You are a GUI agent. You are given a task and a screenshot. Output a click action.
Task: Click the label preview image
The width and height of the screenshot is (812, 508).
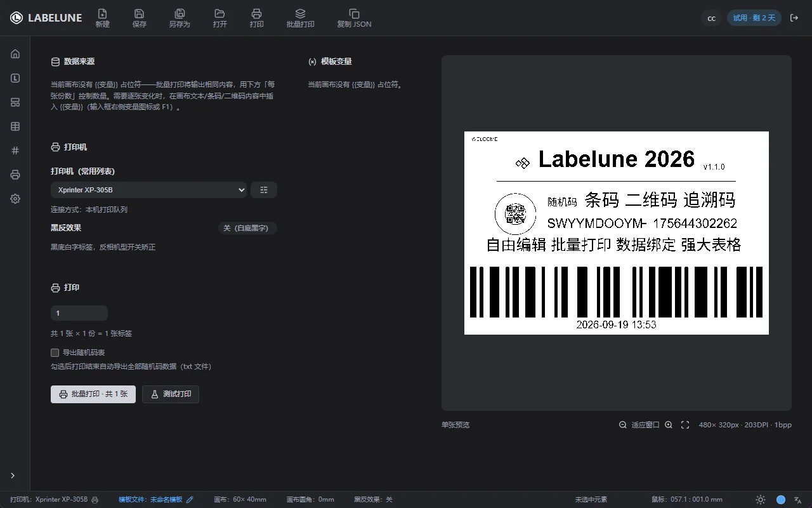click(x=617, y=233)
